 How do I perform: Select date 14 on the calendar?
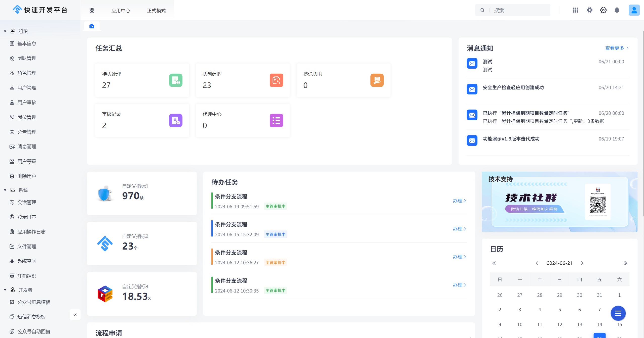(x=599, y=324)
